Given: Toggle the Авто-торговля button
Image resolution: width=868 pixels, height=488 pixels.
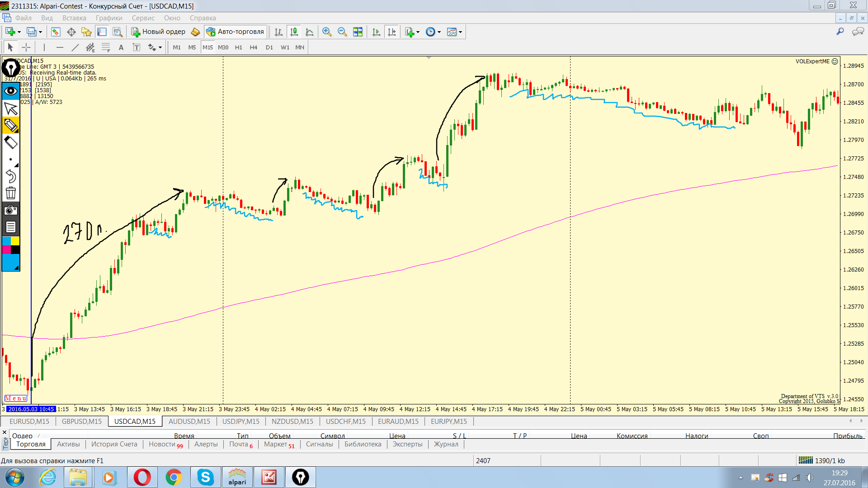Looking at the screenshot, I should pyautogui.click(x=235, y=32).
